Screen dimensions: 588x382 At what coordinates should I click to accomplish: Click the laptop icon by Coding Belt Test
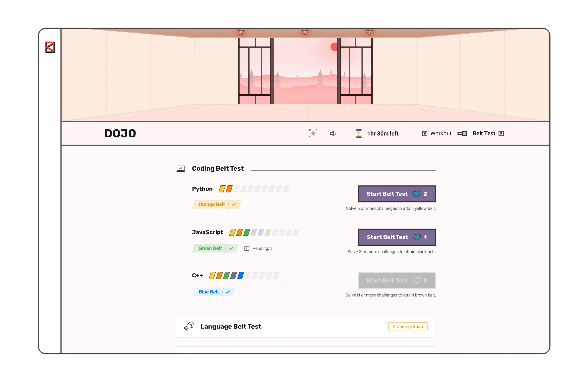[181, 169]
